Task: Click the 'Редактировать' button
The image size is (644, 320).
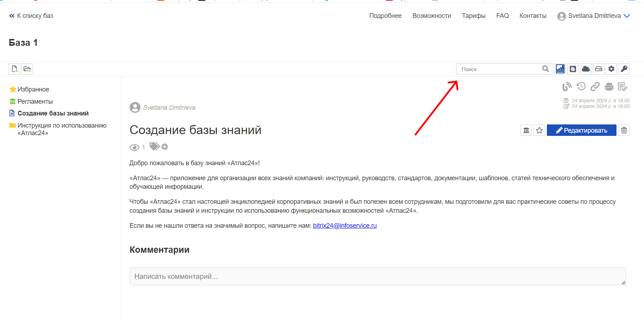Action: click(x=581, y=130)
